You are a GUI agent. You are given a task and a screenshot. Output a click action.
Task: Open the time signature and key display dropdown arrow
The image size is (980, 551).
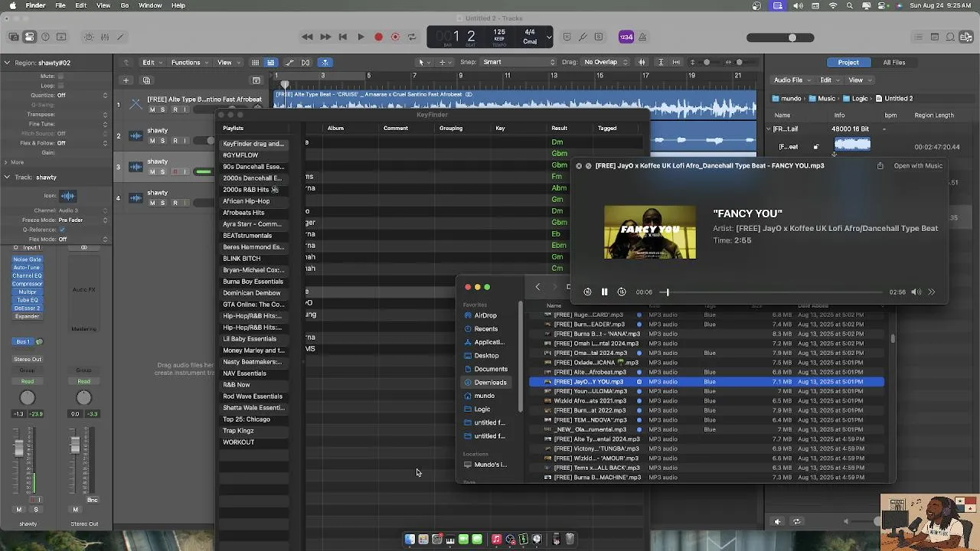click(x=549, y=37)
